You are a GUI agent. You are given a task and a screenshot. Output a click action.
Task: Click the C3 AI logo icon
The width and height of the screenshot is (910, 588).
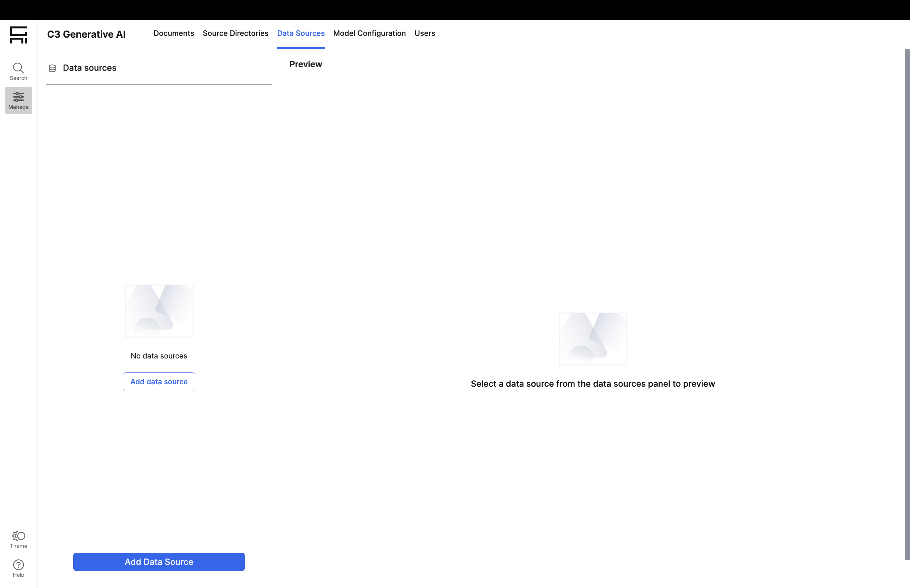click(x=18, y=35)
